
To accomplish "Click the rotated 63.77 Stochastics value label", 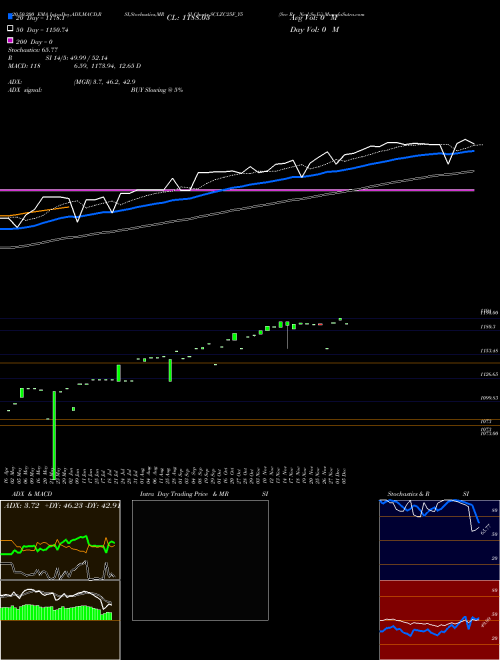I will pyautogui.click(x=486, y=529).
